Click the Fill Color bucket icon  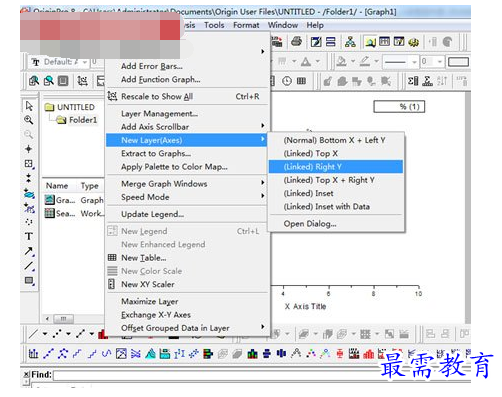pyautogui.click(x=341, y=61)
